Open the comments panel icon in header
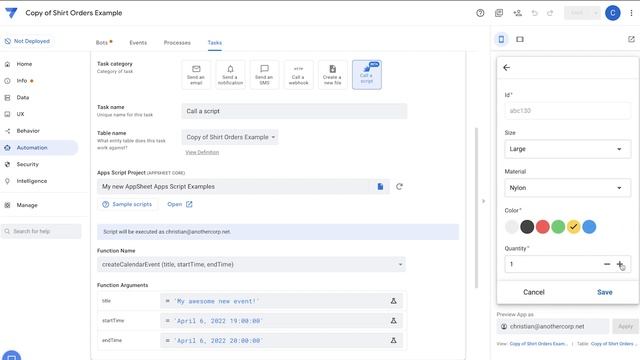This screenshot has height=360, width=640. (499, 13)
